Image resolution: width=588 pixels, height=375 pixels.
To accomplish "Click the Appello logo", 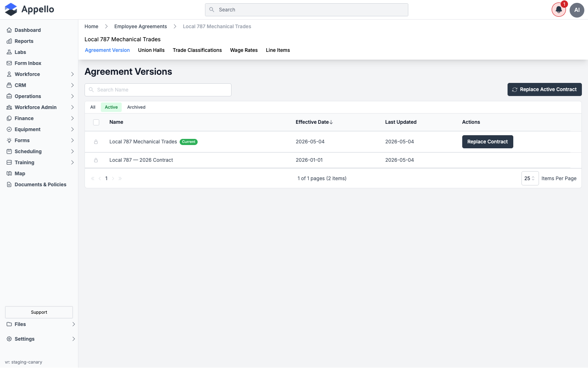I will coord(29,9).
